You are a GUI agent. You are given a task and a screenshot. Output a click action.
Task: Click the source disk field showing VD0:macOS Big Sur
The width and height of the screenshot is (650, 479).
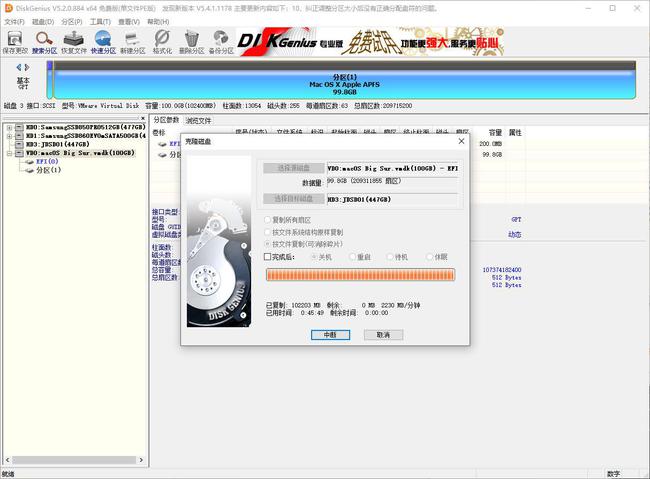point(393,168)
